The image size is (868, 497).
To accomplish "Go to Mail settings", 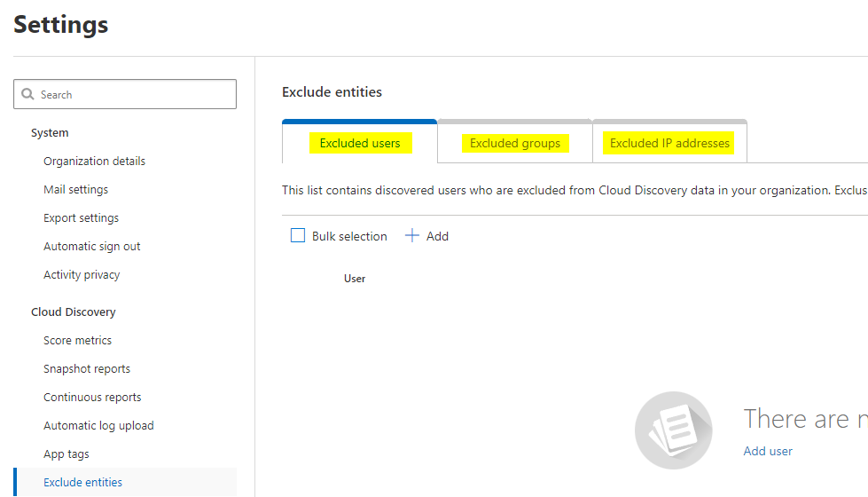I will point(76,190).
